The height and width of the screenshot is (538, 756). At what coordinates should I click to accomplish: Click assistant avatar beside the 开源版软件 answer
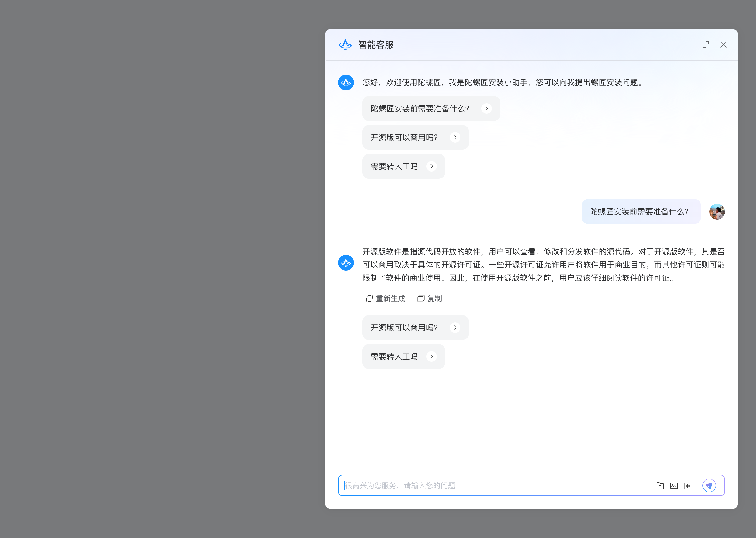[x=346, y=263]
